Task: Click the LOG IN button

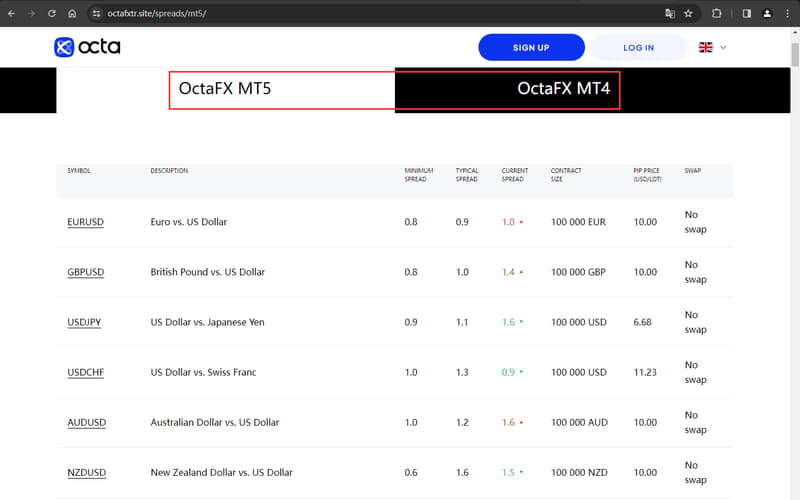Action: (x=638, y=47)
